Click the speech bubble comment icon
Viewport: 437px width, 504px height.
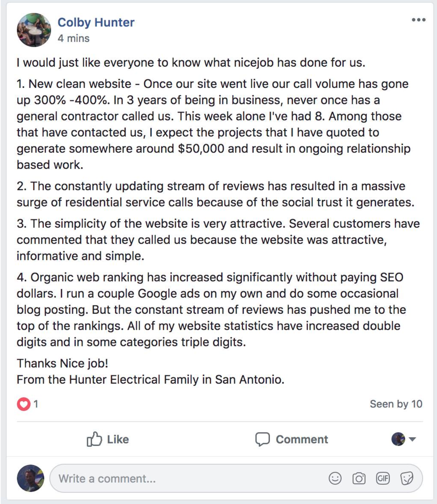(x=262, y=440)
